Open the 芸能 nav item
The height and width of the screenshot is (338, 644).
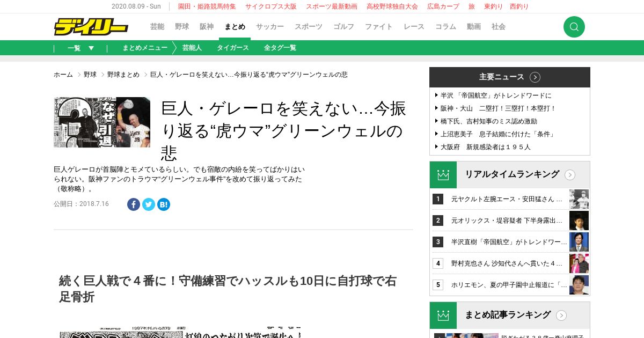point(157,27)
